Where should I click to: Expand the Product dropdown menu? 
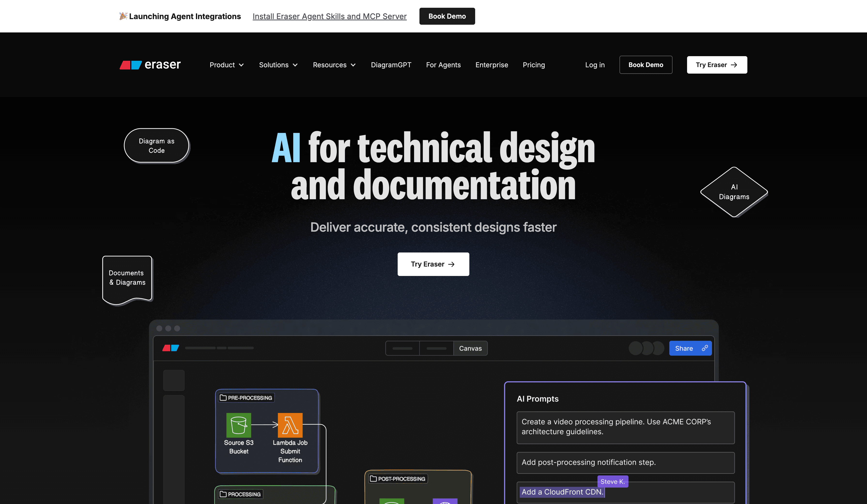(227, 65)
